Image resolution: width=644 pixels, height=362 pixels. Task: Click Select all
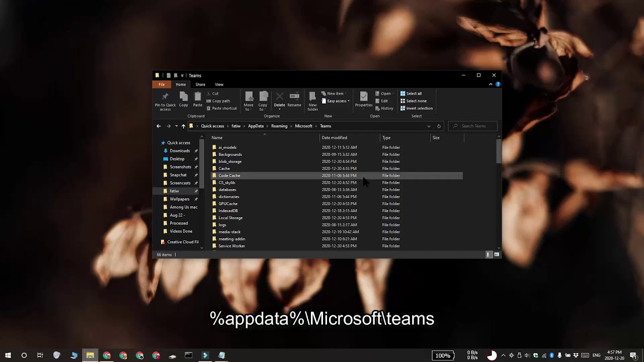coord(411,94)
